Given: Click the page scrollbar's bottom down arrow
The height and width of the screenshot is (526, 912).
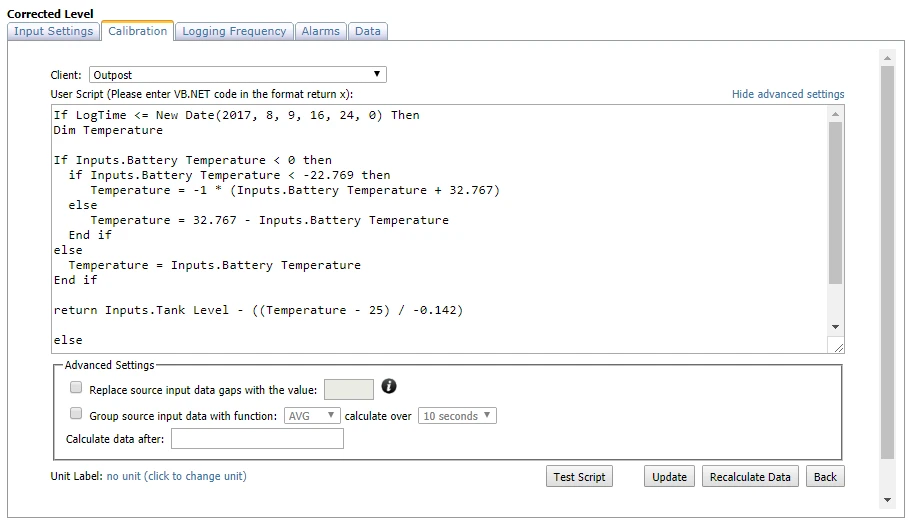Looking at the screenshot, I should pos(886,500).
